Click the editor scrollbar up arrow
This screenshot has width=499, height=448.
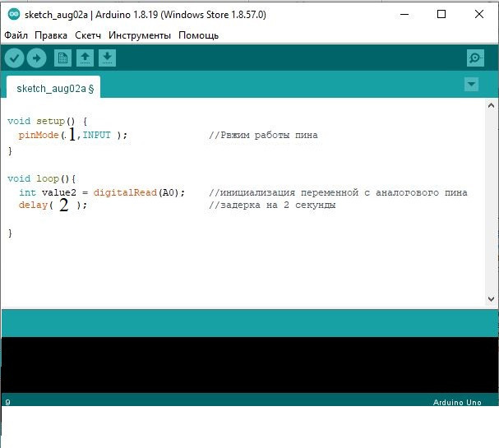[x=491, y=105]
